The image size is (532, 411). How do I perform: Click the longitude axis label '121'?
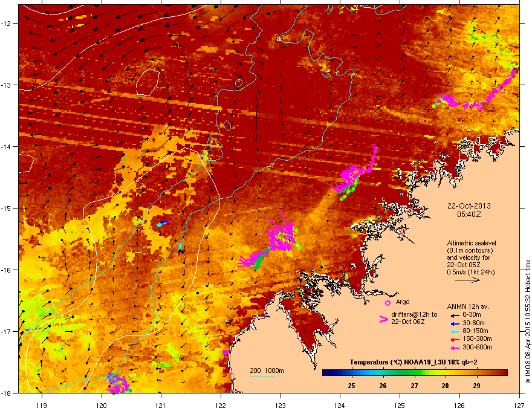point(161,405)
